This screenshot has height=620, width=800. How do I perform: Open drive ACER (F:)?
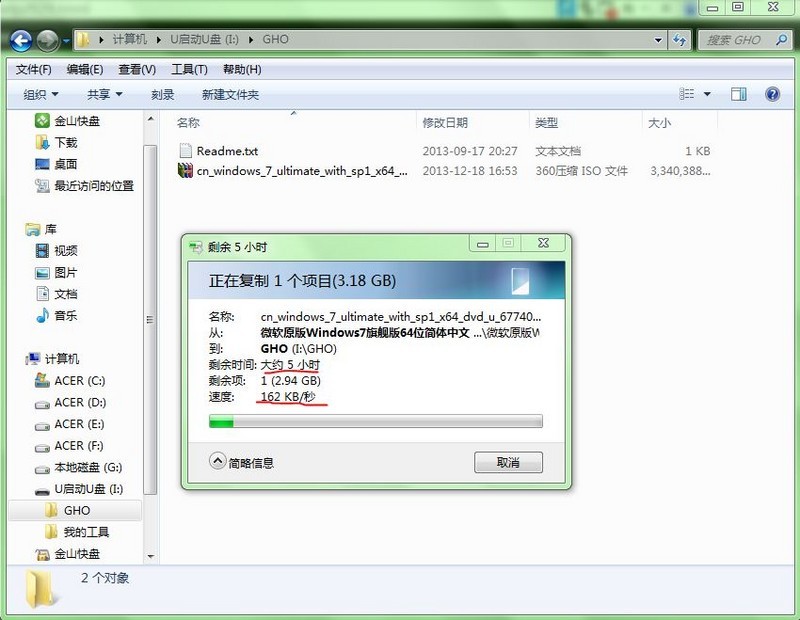pyautogui.click(x=69, y=445)
